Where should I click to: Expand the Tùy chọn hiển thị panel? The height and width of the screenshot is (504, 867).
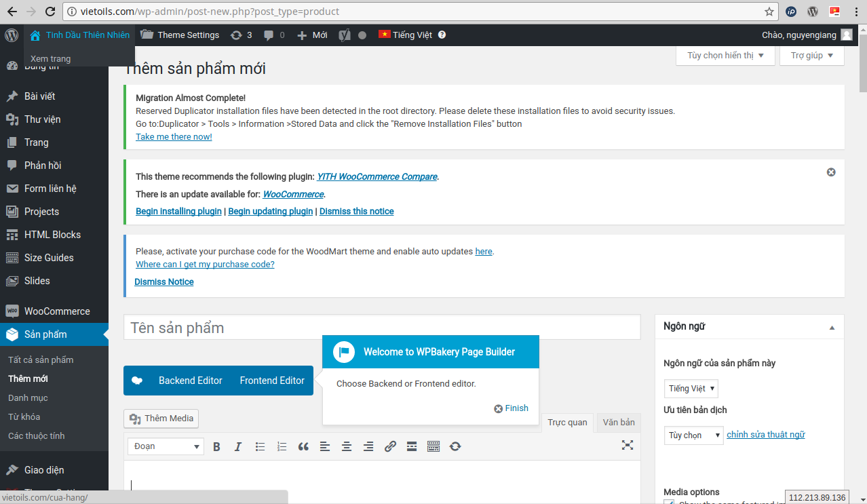point(725,56)
